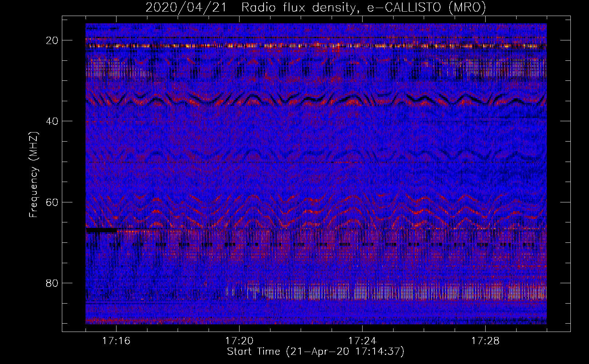The width and height of the screenshot is (589, 364).
Task: Click the '40' frequency tick label
Action: (x=52, y=121)
